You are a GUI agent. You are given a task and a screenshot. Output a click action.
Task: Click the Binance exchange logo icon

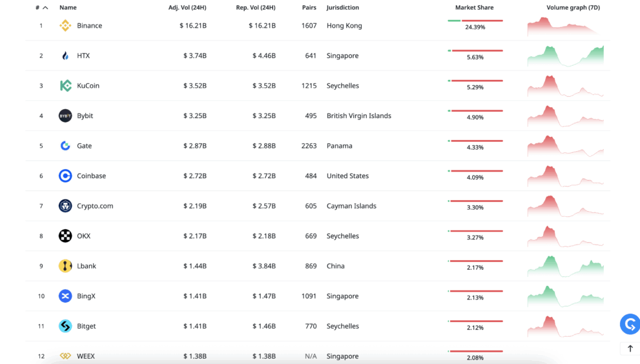point(65,26)
